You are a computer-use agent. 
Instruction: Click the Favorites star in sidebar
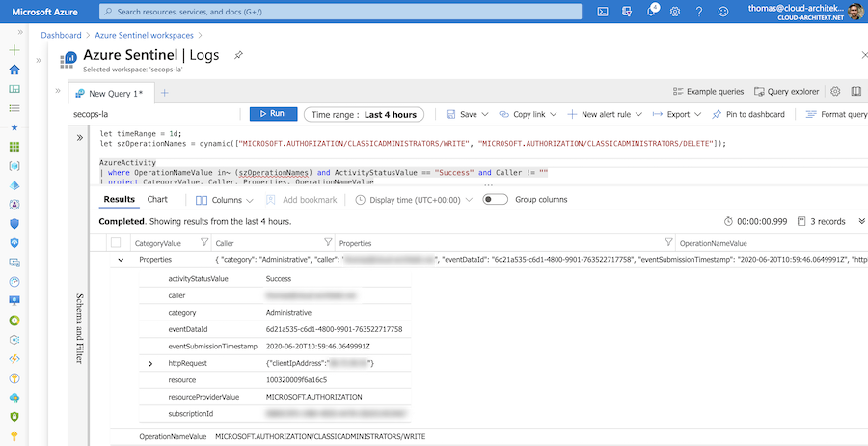tap(14, 127)
